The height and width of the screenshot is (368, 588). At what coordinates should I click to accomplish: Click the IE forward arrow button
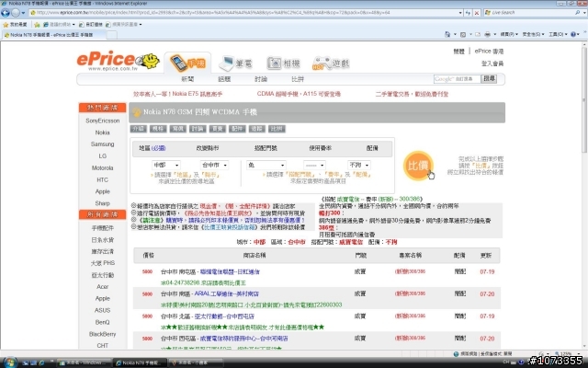click(x=16, y=13)
